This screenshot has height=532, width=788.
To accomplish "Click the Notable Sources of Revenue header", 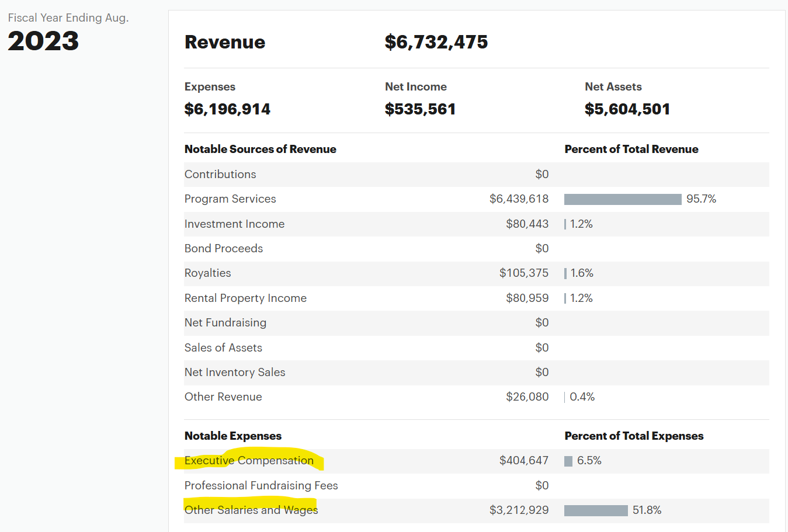I will tap(260, 149).
